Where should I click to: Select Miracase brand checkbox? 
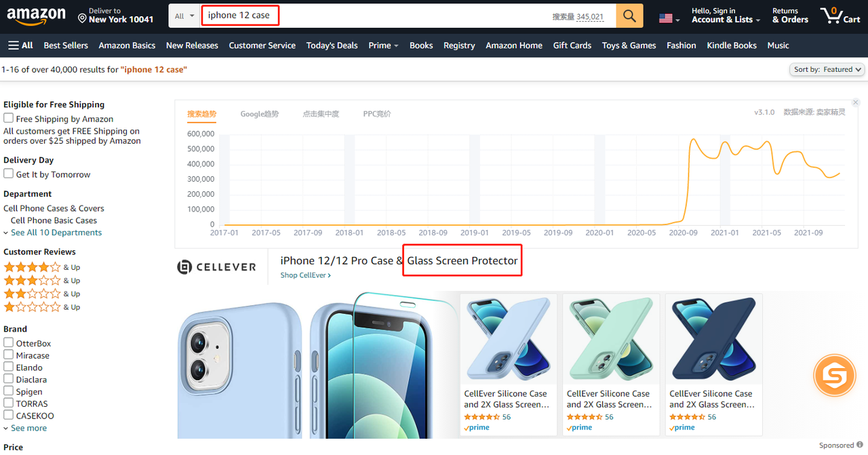(x=9, y=355)
